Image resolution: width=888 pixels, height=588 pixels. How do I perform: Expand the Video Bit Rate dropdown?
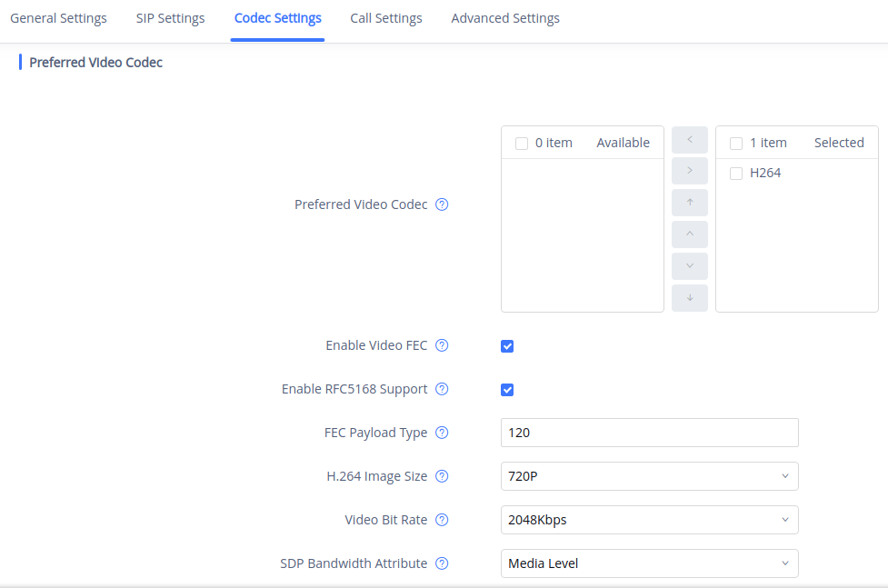click(x=649, y=520)
